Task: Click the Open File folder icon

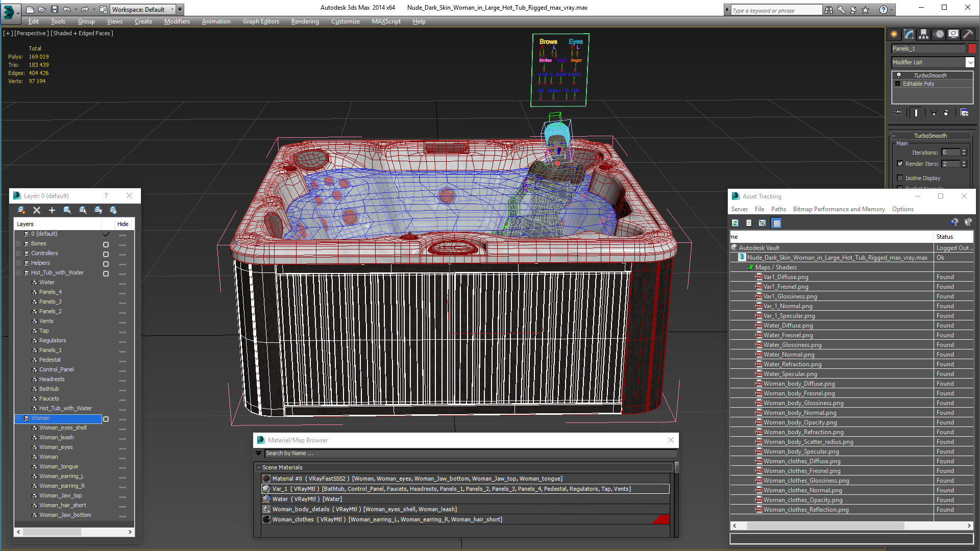Action: pos(42,9)
